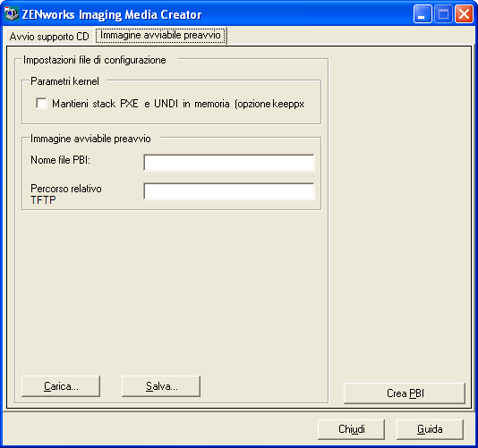Viewport: 478px width, 448px height.
Task: Click the Percorso relativo TFTP label
Action: coord(66,194)
